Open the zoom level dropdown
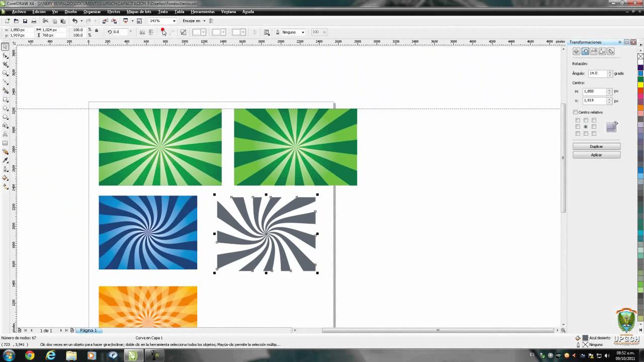Image resolution: width=644 pixels, height=362 pixels. point(174,21)
